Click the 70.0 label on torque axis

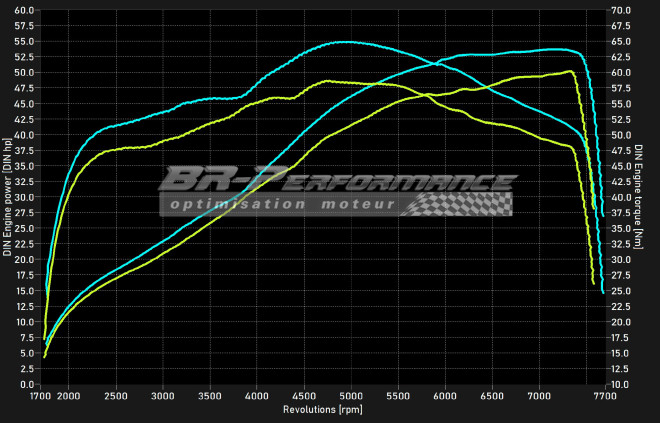(x=621, y=10)
